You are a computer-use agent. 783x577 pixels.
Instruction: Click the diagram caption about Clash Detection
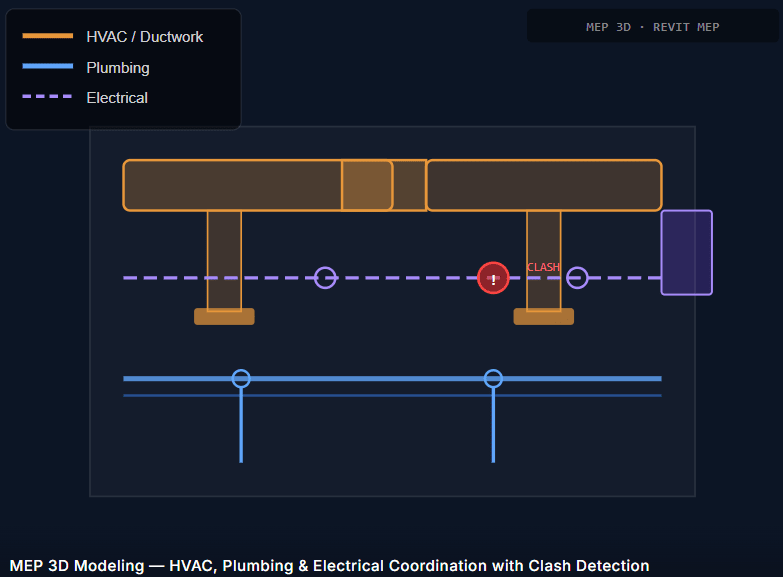click(x=329, y=566)
